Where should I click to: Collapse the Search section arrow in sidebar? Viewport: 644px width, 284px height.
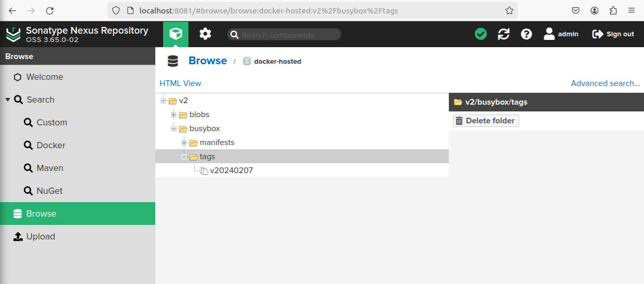pos(8,100)
